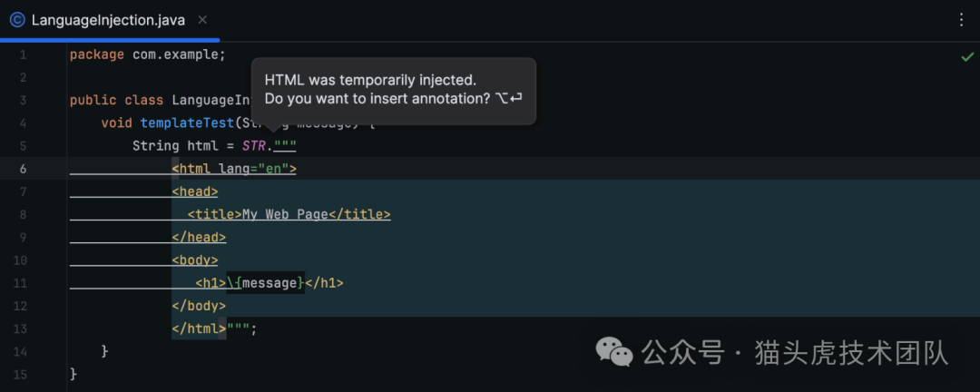Click the public keyword on line 3
Screen dimensions: 980x392
pos(93,101)
